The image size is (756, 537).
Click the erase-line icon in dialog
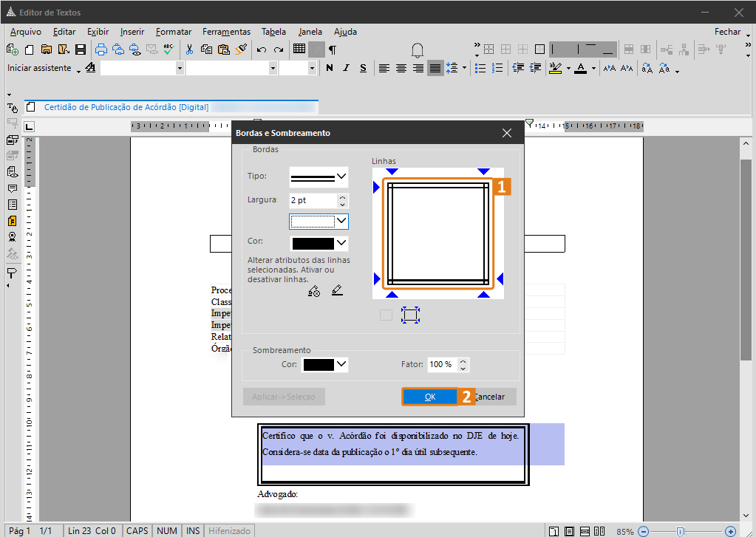point(314,291)
